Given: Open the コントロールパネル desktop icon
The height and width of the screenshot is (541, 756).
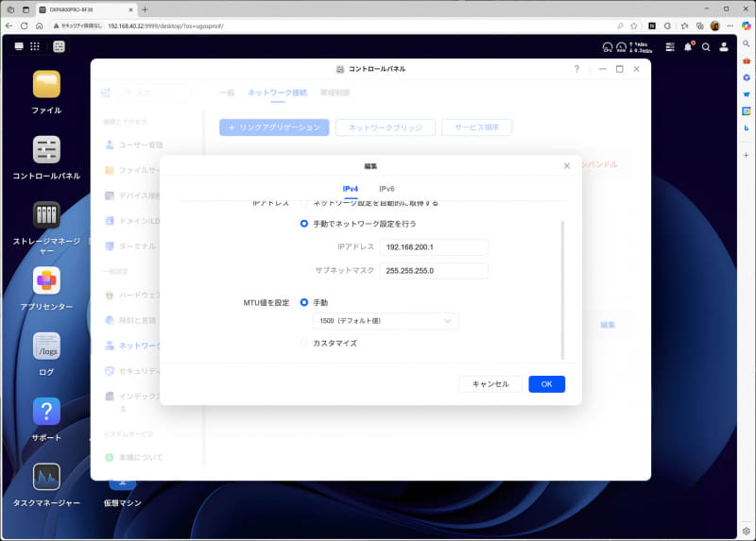Looking at the screenshot, I should click(x=46, y=150).
